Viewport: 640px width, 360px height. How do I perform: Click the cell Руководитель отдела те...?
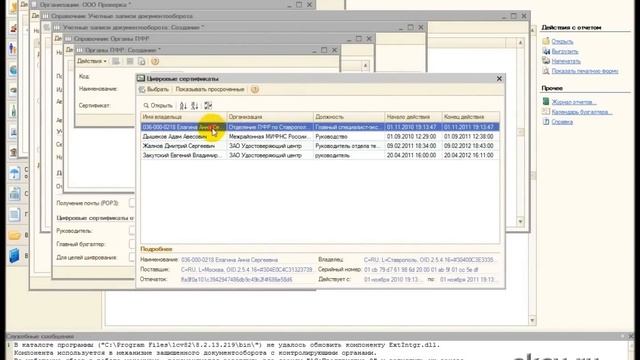(349, 146)
